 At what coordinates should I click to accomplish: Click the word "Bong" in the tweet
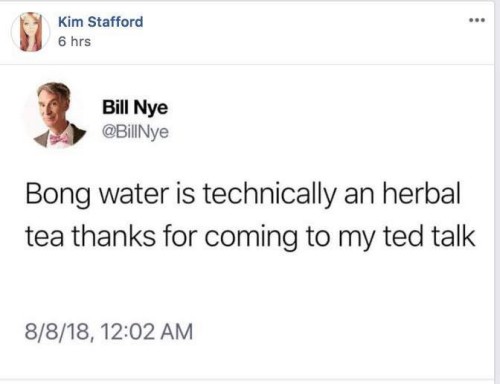click(x=57, y=195)
